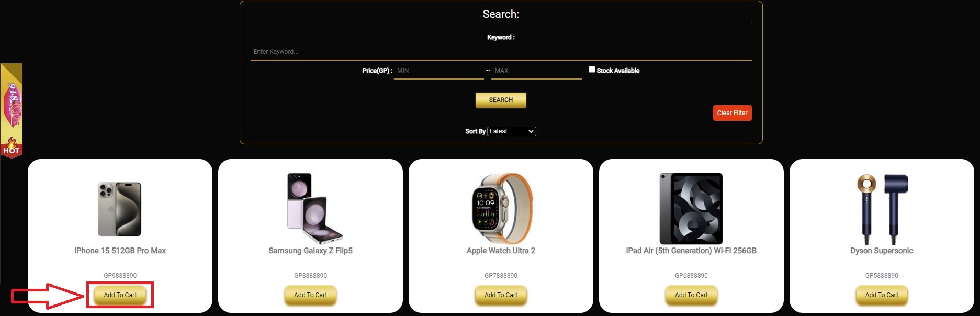Clear all filters with the red button

[x=732, y=113]
